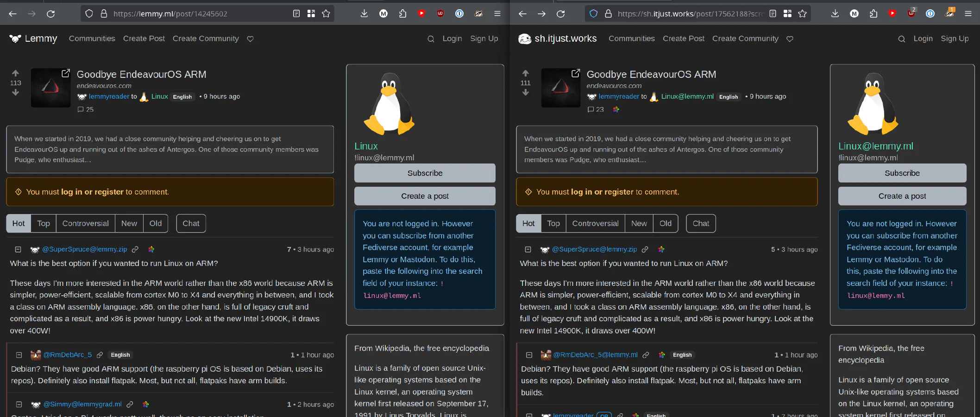Subscribe to the Linux community
The image size is (980, 417).
[424, 173]
